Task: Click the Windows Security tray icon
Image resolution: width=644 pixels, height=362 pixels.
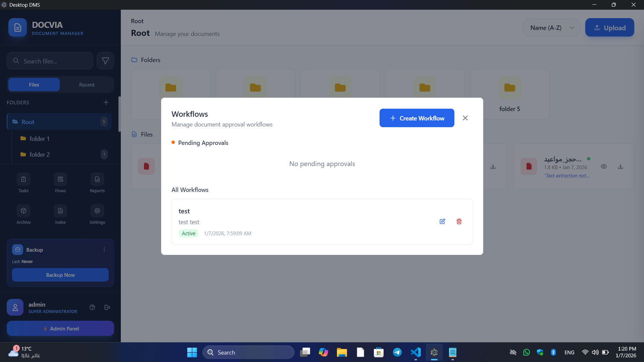Action: click(x=540, y=352)
